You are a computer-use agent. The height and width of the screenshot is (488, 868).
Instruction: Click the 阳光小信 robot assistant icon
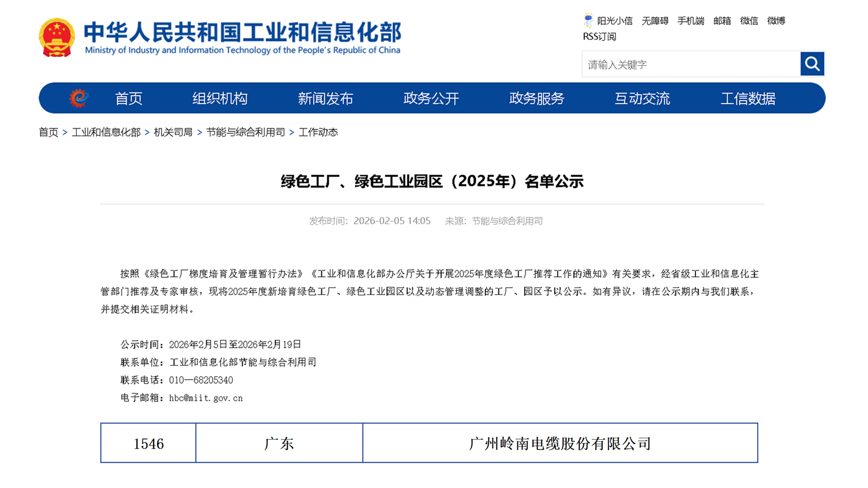point(588,19)
